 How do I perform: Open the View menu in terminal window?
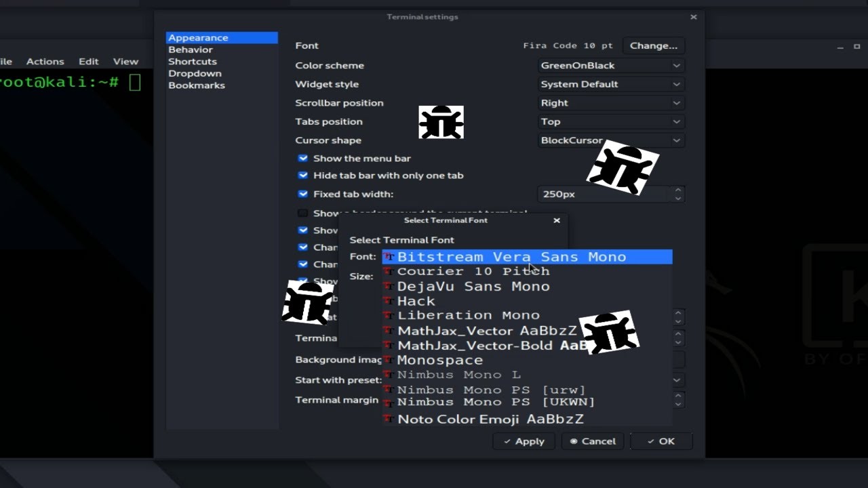(x=125, y=62)
